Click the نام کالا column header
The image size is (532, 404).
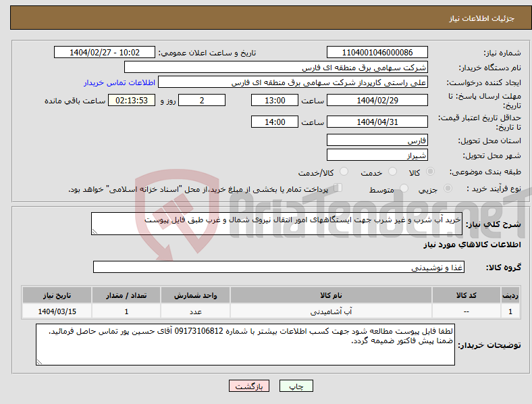[331, 295]
